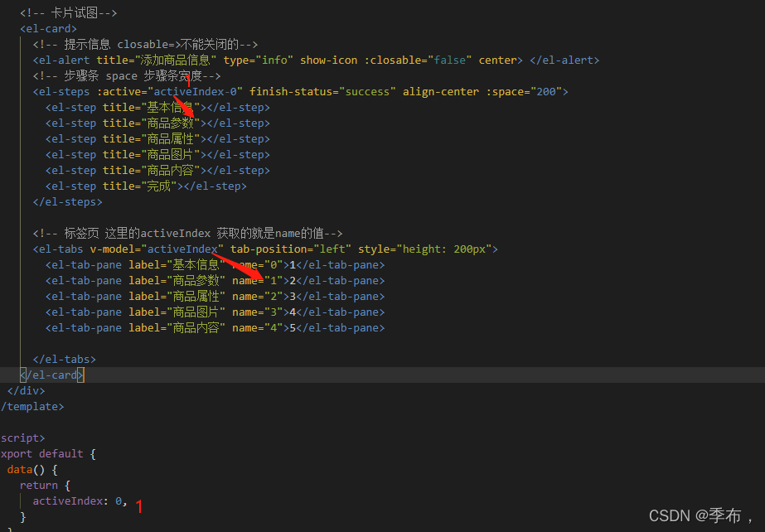Screen dimensions: 765x532
Task: Click the closing </div> tag
Action: click(x=26, y=390)
